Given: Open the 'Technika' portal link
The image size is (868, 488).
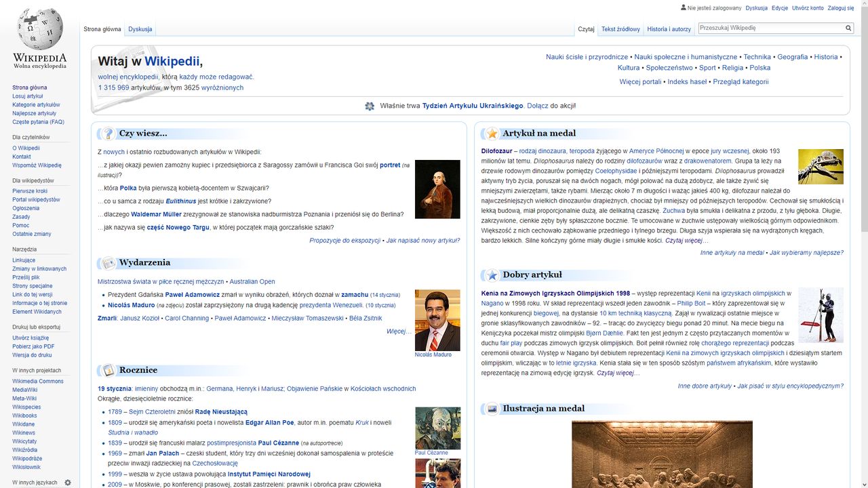Looking at the screenshot, I should tap(757, 57).
